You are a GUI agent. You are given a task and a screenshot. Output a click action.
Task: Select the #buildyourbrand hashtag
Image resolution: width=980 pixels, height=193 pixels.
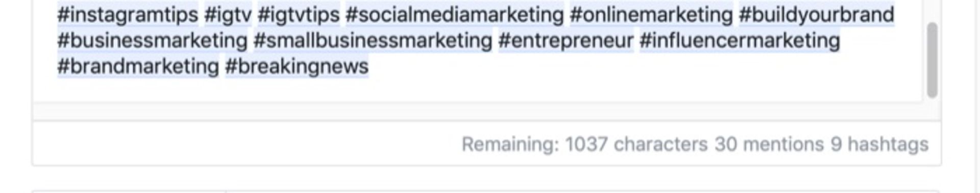[x=817, y=15]
